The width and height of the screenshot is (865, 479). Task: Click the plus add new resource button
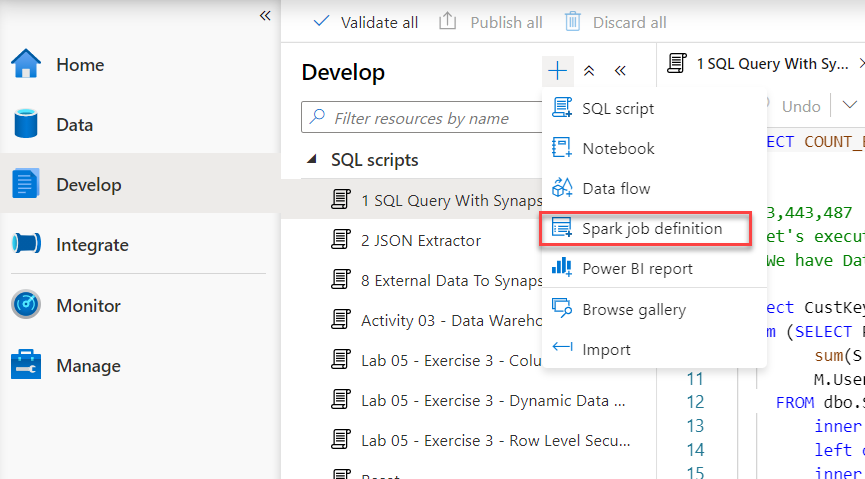tap(558, 71)
